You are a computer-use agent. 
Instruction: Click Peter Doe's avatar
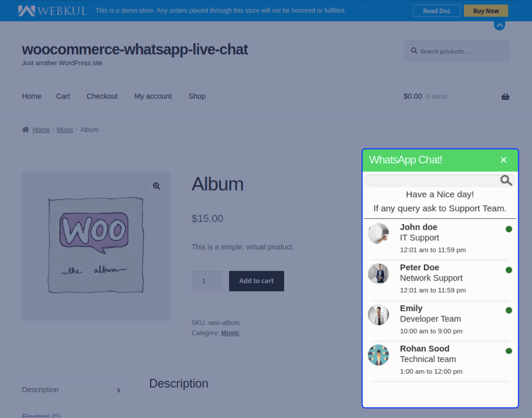pos(378,274)
